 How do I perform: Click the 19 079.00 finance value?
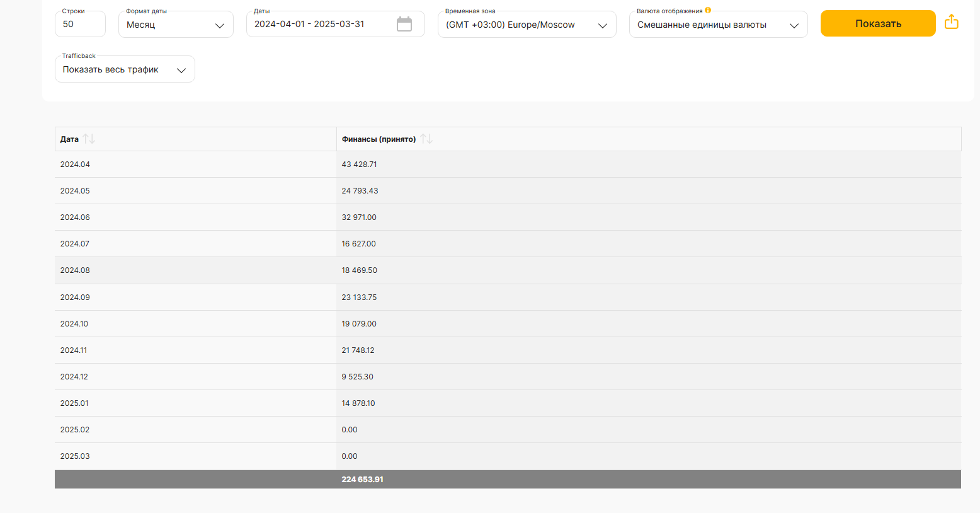tap(359, 324)
